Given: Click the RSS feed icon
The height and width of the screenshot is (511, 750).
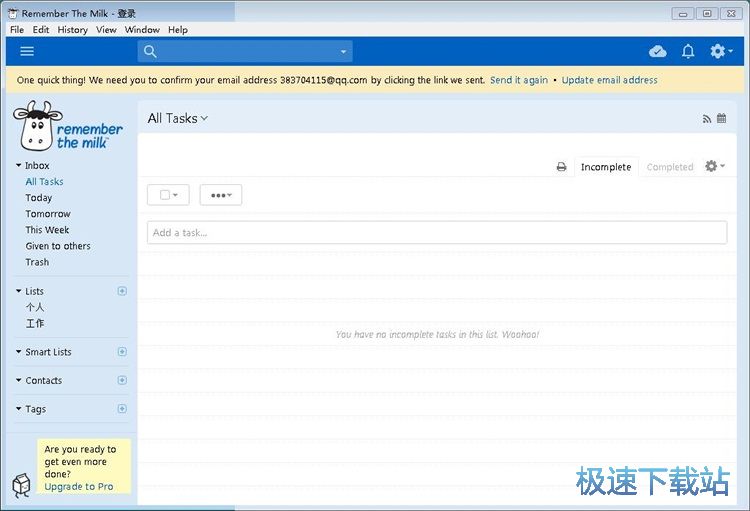Looking at the screenshot, I should [x=706, y=119].
